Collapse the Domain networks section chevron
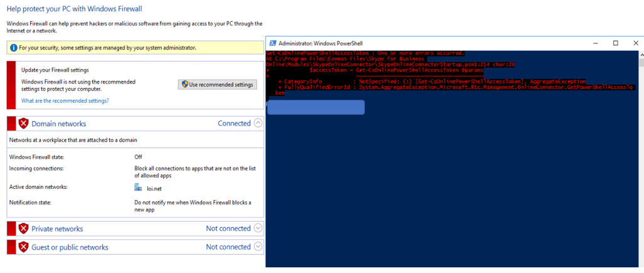 pos(258,124)
